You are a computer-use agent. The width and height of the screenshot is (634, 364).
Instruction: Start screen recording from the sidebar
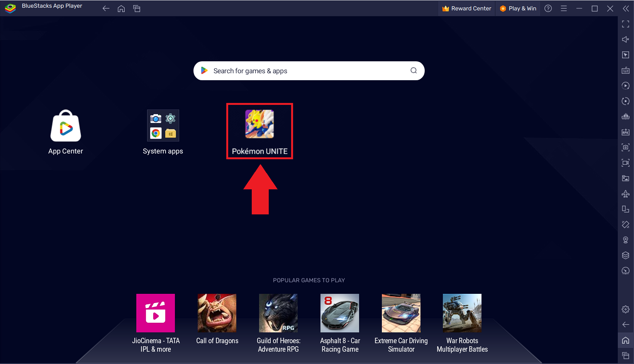[x=626, y=163]
